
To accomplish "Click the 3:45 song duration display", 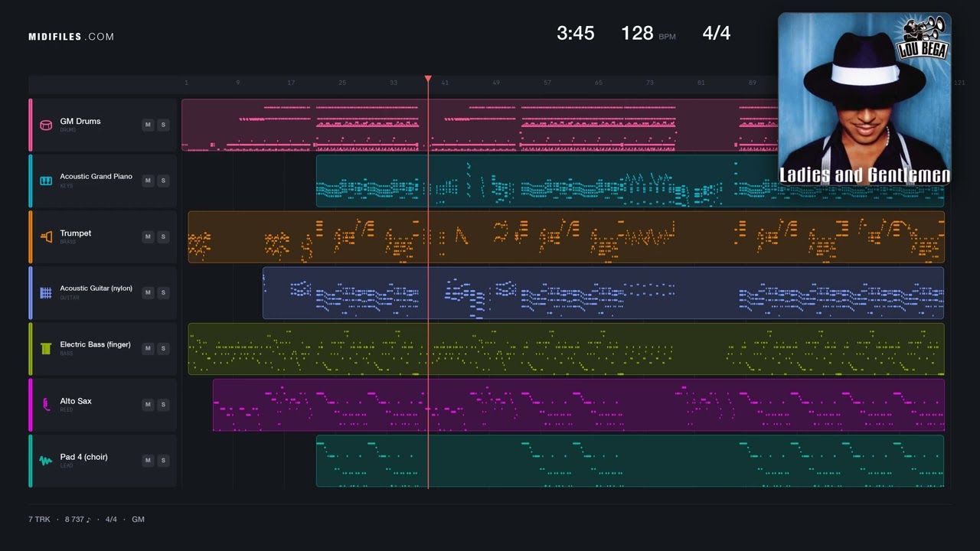I will coord(576,33).
